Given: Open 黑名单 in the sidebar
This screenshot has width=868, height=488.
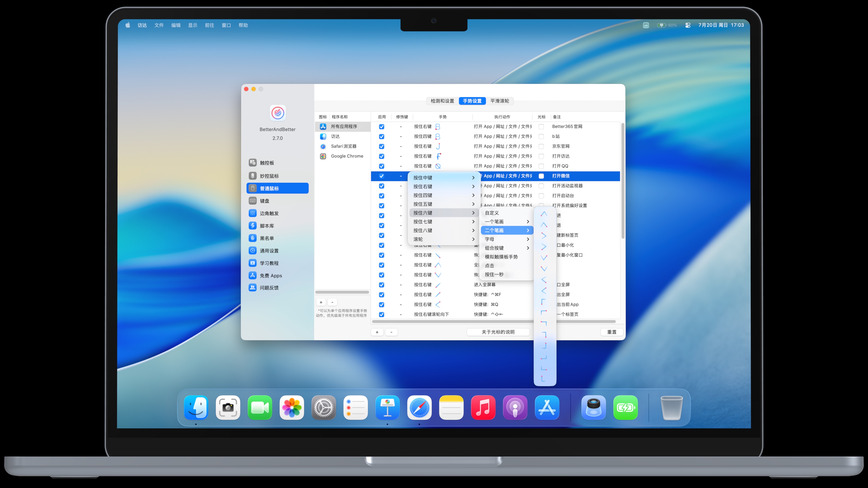Looking at the screenshot, I should [267, 238].
